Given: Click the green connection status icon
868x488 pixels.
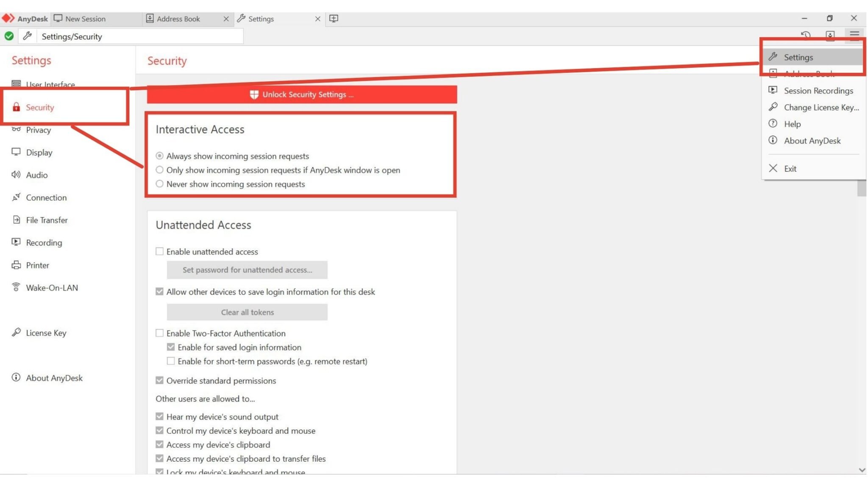Looking at the screenshot, I should point(9,36).
